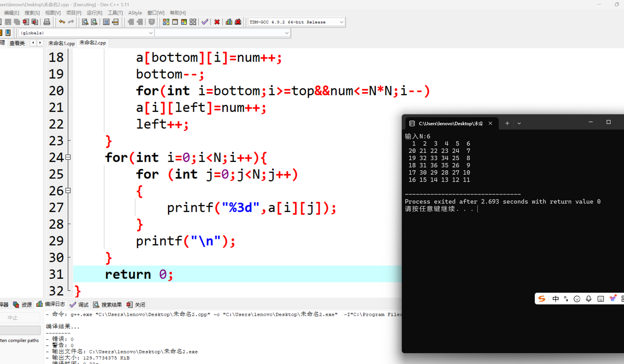The width and height of the screenshot is (624, 364).
Task: Click the Undo arrow icon
Action: point(62,22)
